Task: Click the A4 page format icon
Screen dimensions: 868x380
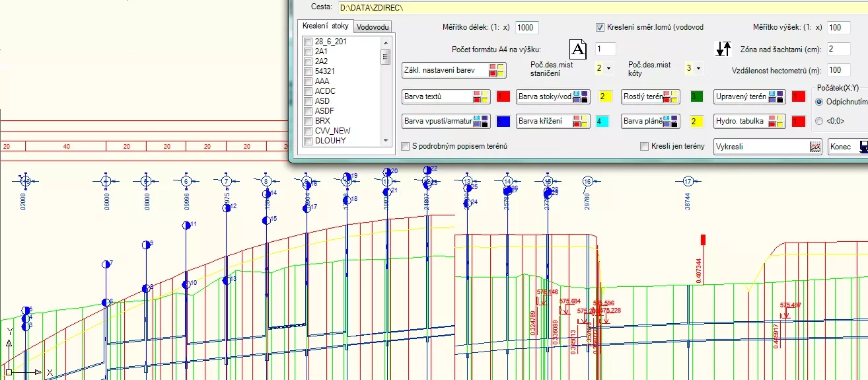Action: 578,49
